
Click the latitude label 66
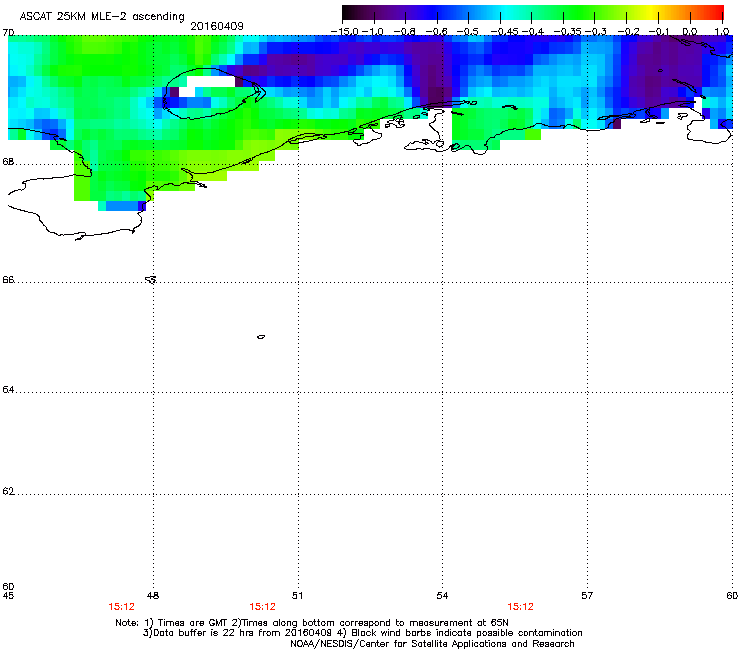8,279
